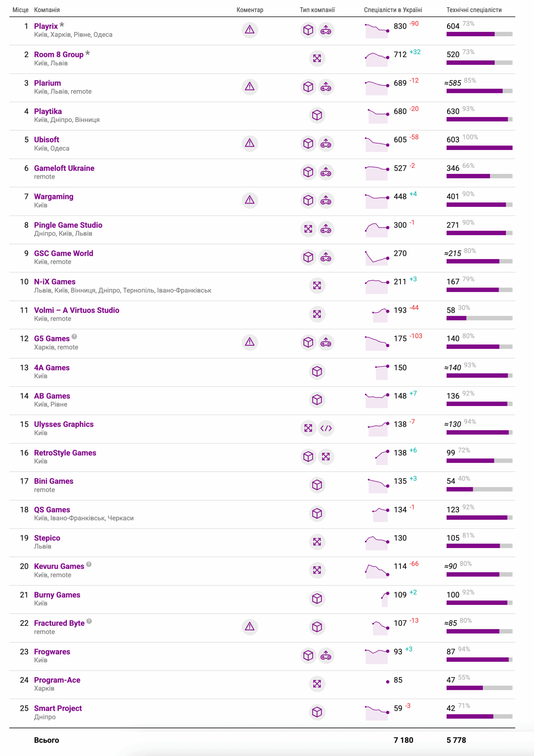Click the 'Спеціалісти в Україні' column header
The width and height of the screenshot is (534, 756).
393,10
